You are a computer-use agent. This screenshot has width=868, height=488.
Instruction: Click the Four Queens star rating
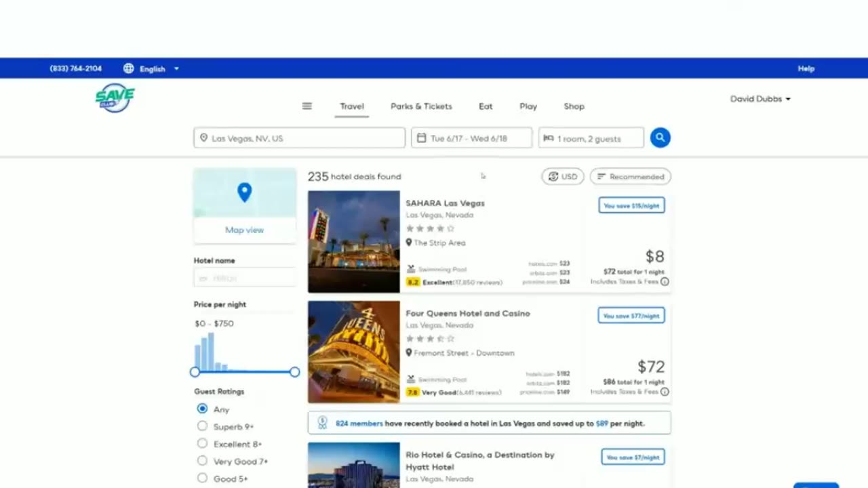pos(430,338)
